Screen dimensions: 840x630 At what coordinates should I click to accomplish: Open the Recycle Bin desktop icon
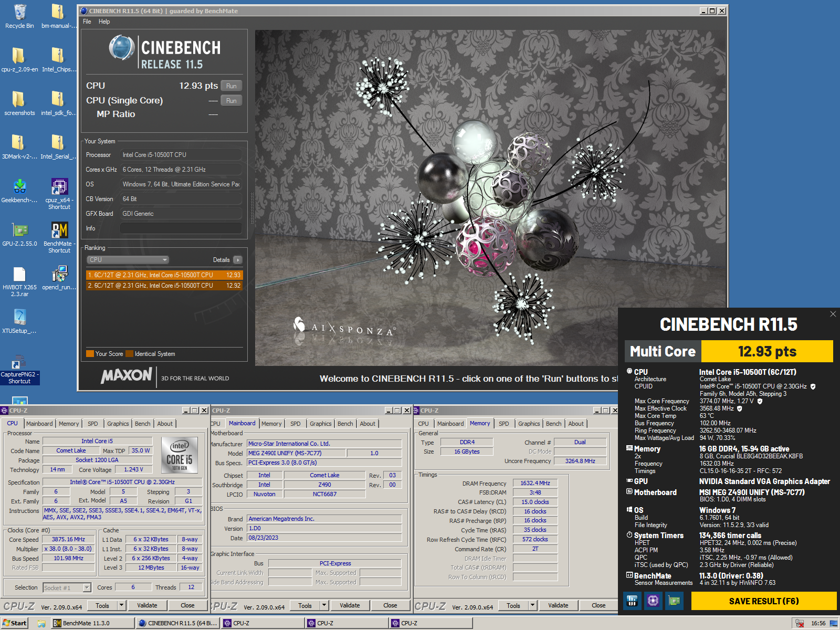19,17
